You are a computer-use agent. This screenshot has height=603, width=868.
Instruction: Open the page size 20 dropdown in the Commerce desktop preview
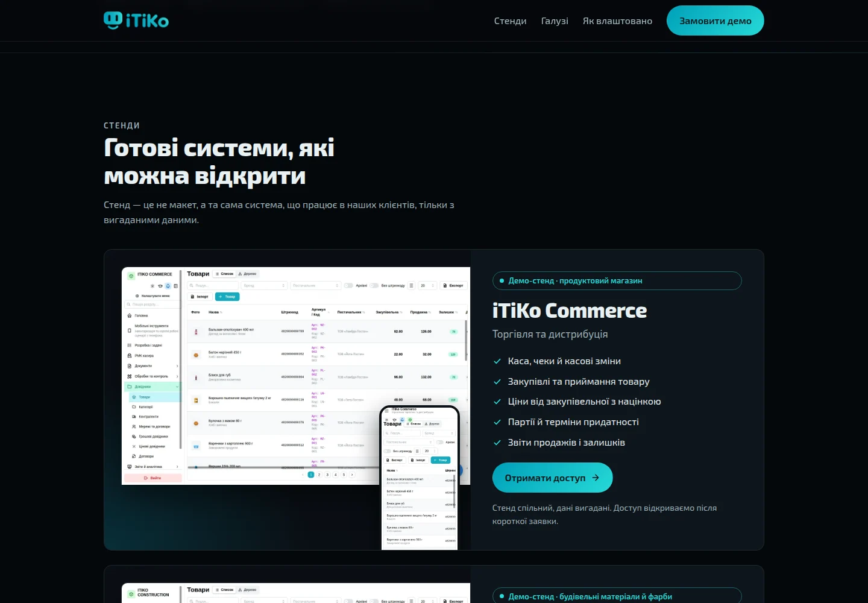(x=427, y=286)
